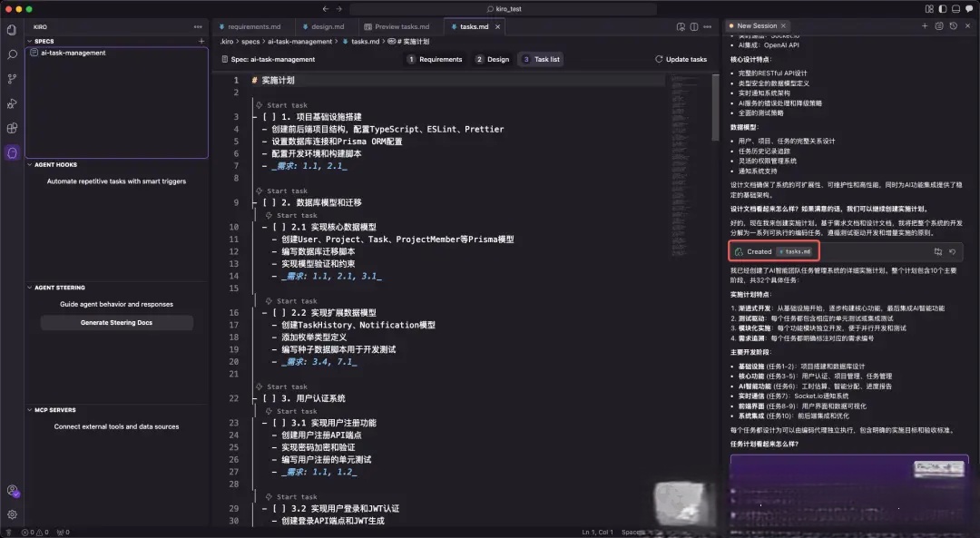
Task: Check the checkbox for task 3.1 实现用户注册功能
Action: tap(279, 422)
